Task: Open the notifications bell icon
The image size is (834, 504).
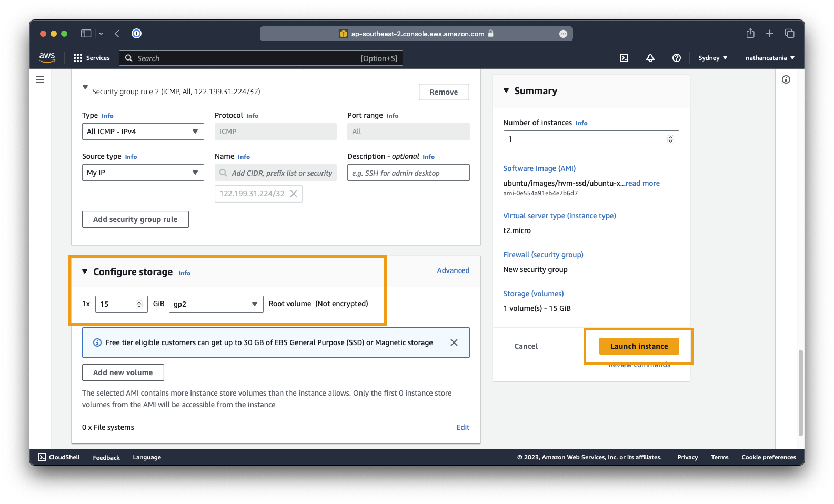Action: coord(650,58)
